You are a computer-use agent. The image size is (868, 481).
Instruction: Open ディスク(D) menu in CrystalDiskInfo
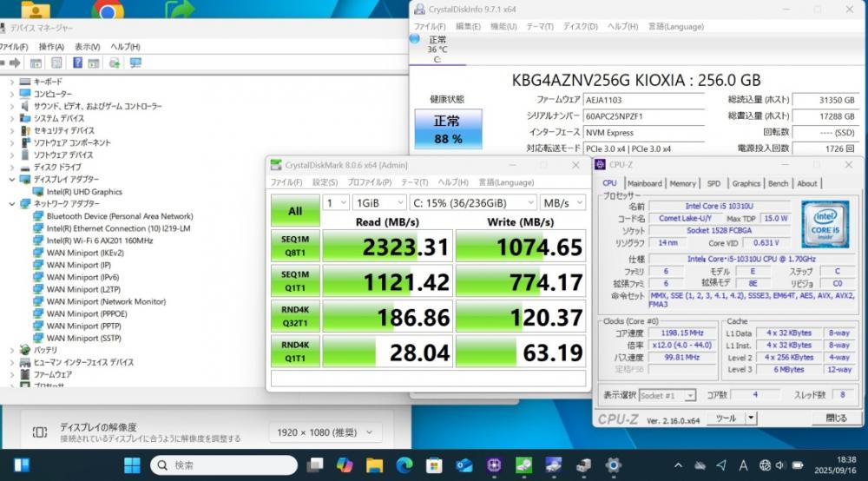pos(580,27)
